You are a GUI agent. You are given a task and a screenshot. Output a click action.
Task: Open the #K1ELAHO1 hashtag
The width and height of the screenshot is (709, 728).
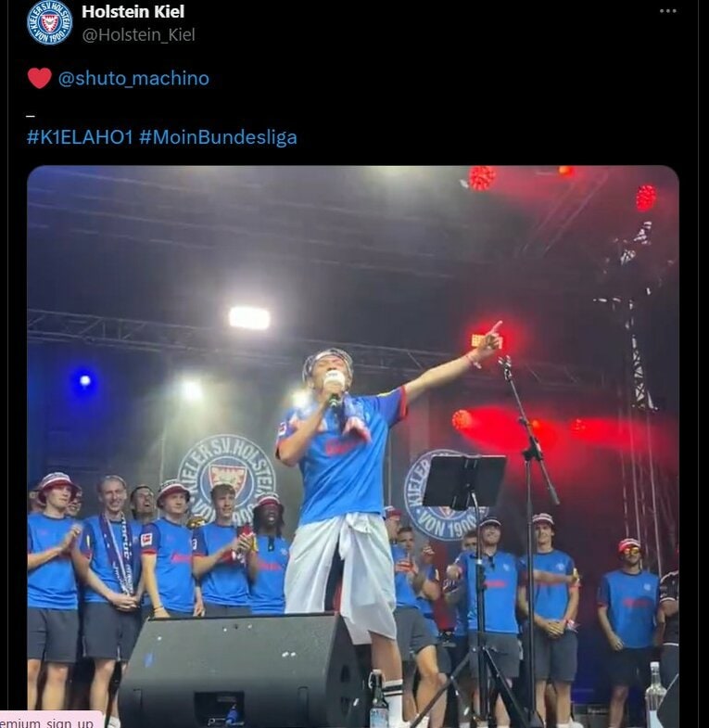point(80,137)
